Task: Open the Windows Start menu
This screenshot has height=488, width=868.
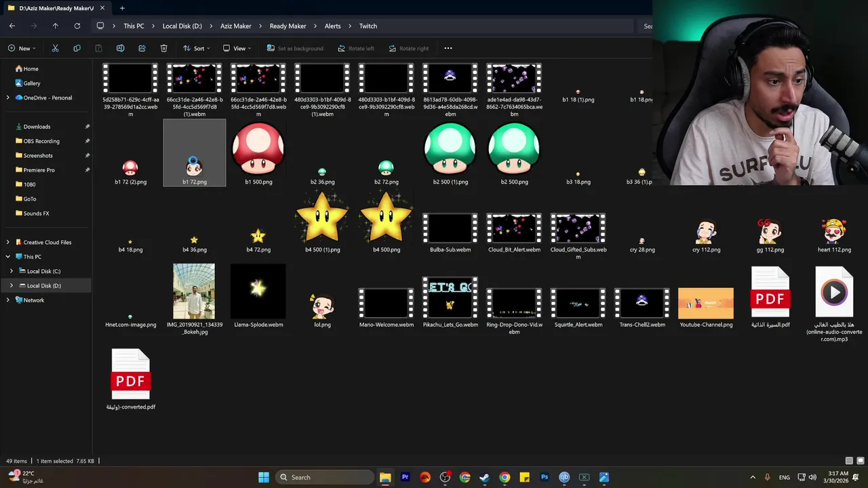Action: [264, 477]
